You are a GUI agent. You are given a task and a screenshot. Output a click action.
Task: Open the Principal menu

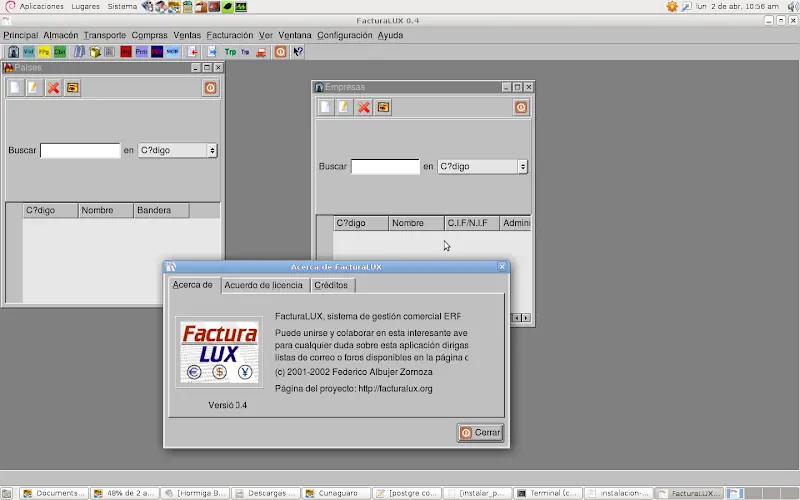pyautogui.click(x=20, y=35)
